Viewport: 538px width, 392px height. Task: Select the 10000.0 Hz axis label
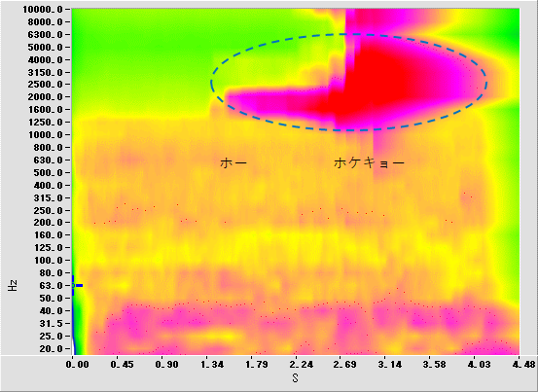tap(43, 10)
